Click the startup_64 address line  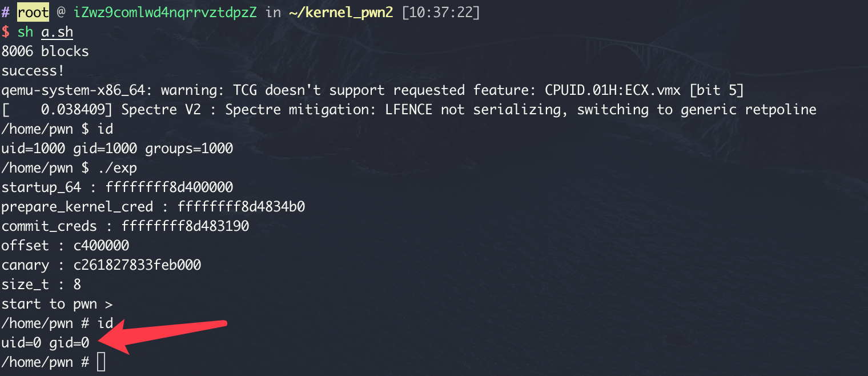tap(117, 187)
